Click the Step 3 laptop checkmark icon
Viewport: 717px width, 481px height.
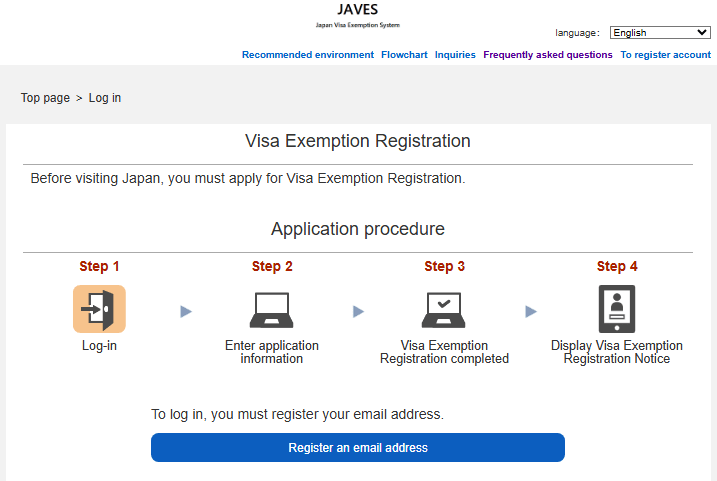click(x=444, y=309)
